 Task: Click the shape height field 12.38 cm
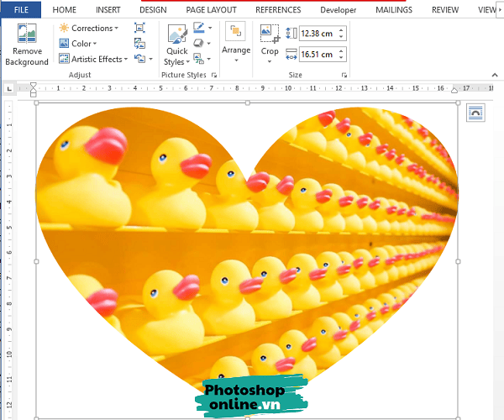[318, 34]
